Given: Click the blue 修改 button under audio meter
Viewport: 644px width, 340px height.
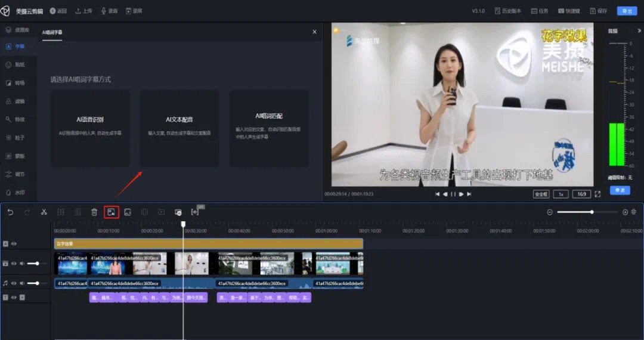Looking at the screenshot, I should click(x=620, y=190).
